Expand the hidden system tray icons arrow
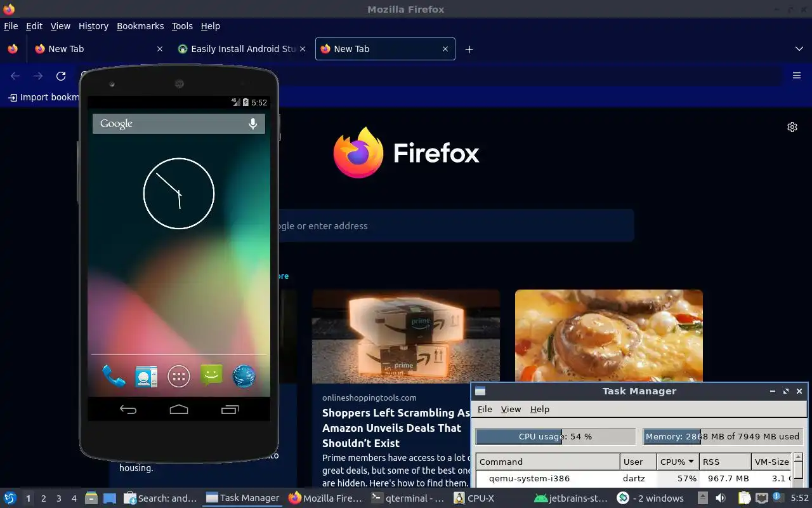812x508 pixels. click(703, 498)
